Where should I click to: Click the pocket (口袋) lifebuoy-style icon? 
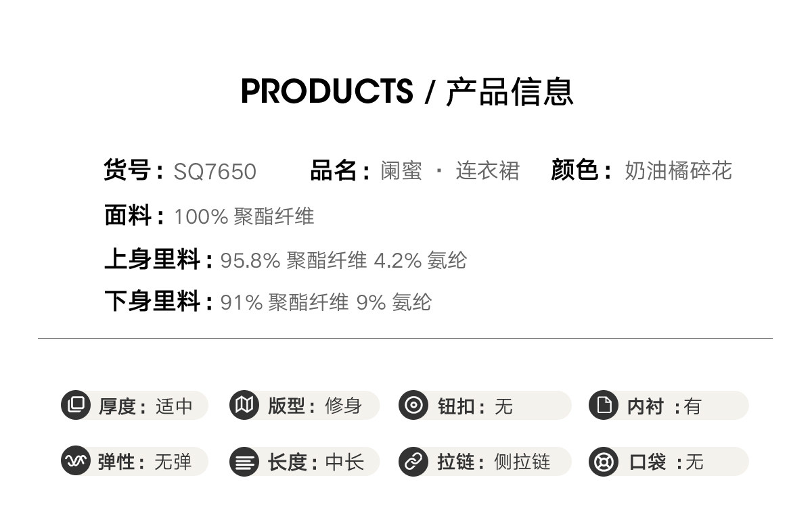[x=603, y=462]
